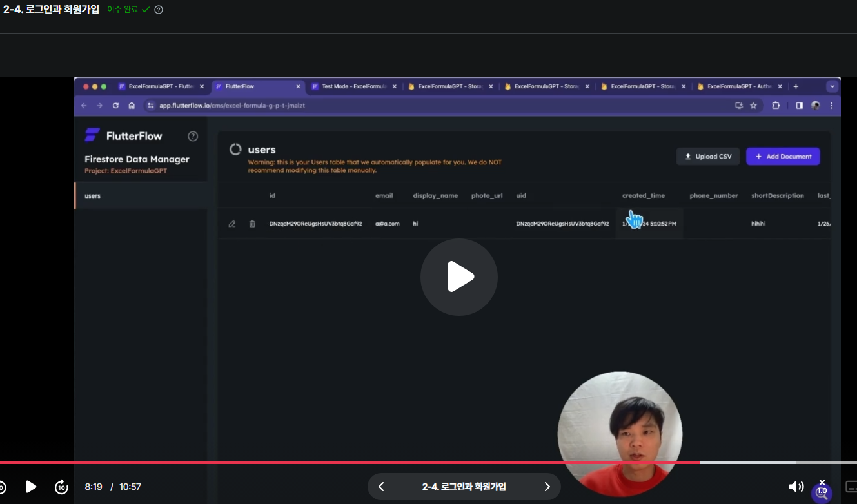Click the Upload CSV button

708,157
